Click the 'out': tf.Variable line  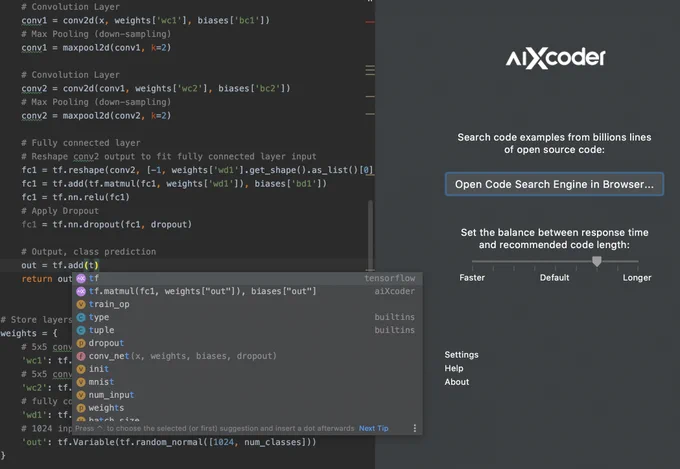coord(169,442)
